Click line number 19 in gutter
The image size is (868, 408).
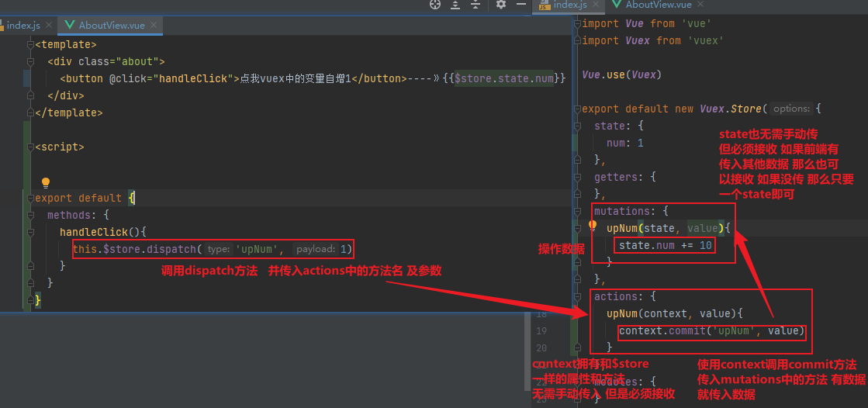[x=542, y=331]
